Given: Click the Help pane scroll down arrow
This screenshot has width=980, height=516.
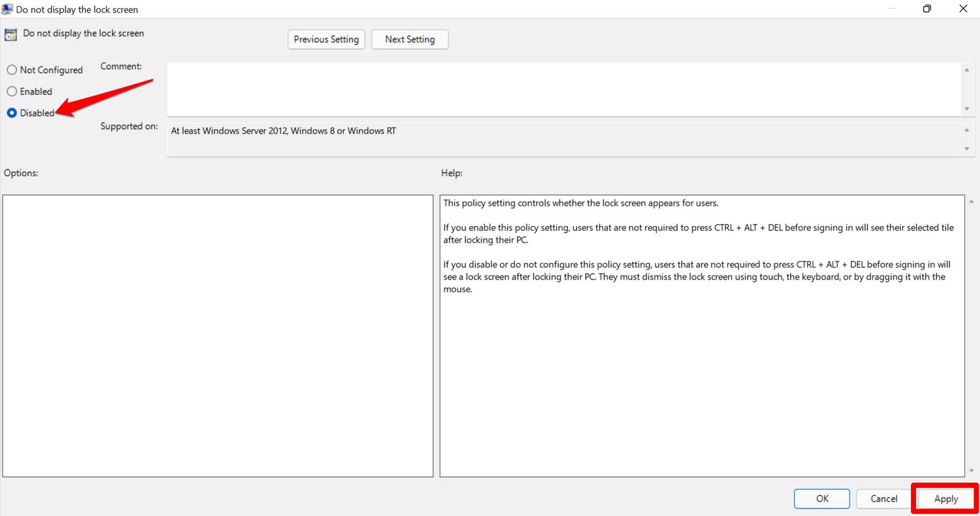Looking at the screenshot, I should click(x=971, y=470).
